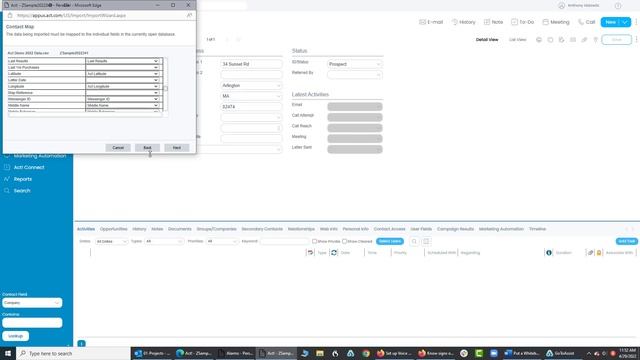The height and width of the screenshot is (360, 640).
Task: Click the Read aloud icon in address bar
Action: pyautogui.click(x=189, y=15)
